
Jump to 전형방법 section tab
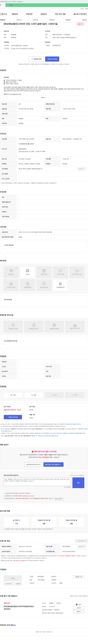pyautogui.click(x=68, y=20)
